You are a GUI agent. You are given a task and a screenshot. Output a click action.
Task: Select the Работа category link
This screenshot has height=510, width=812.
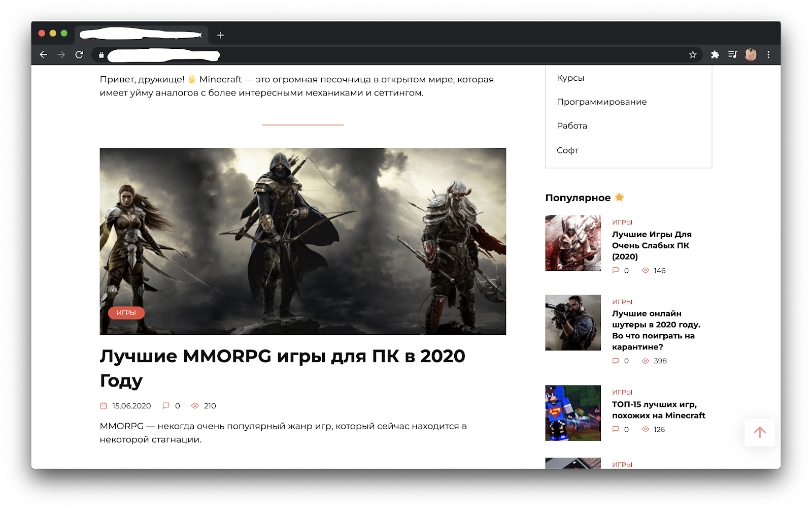point(572,126)
